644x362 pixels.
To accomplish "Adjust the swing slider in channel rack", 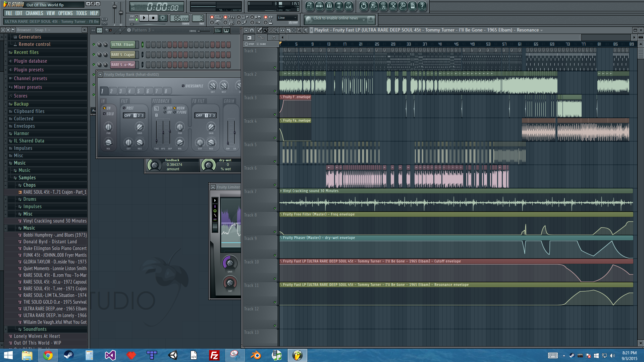I will [x=204, y=30].
